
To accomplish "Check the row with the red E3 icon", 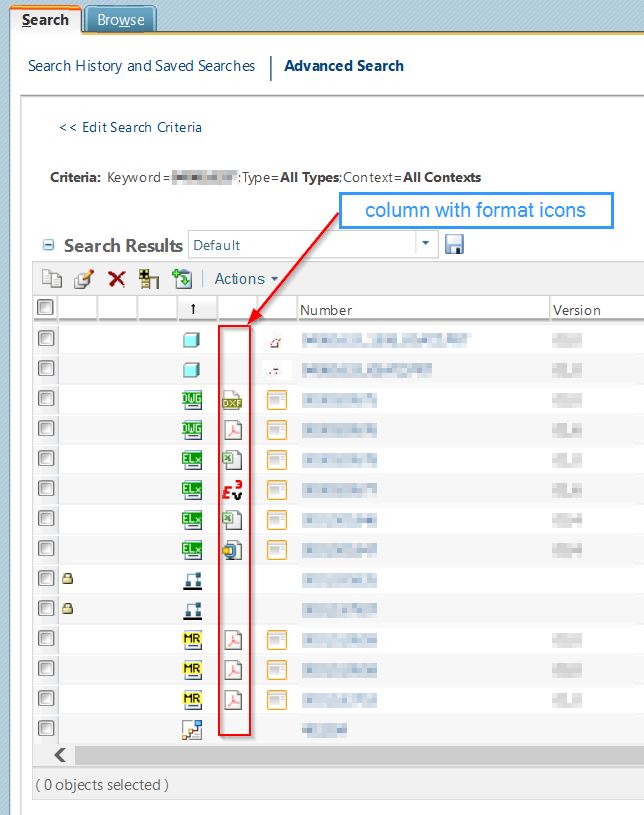I will 46,488.
